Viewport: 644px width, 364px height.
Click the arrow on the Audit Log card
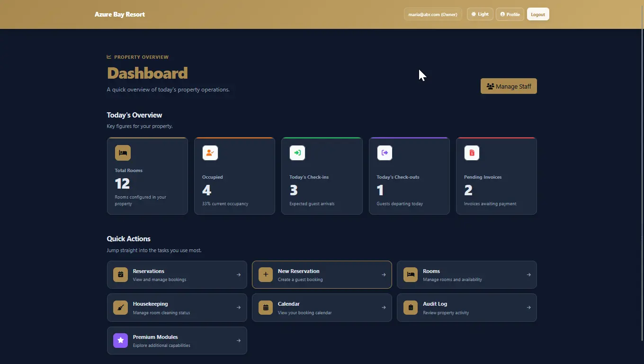pos(529,308)
